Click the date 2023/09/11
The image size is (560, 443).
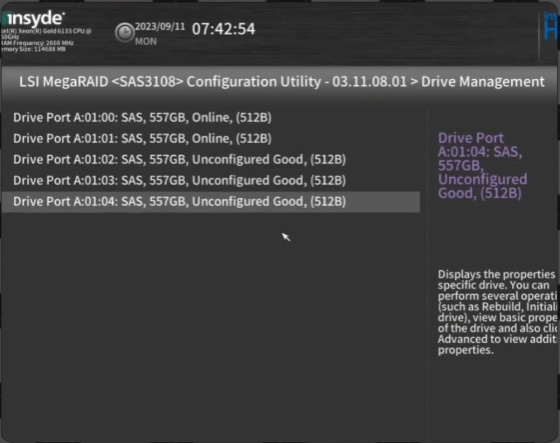[160, 27]
